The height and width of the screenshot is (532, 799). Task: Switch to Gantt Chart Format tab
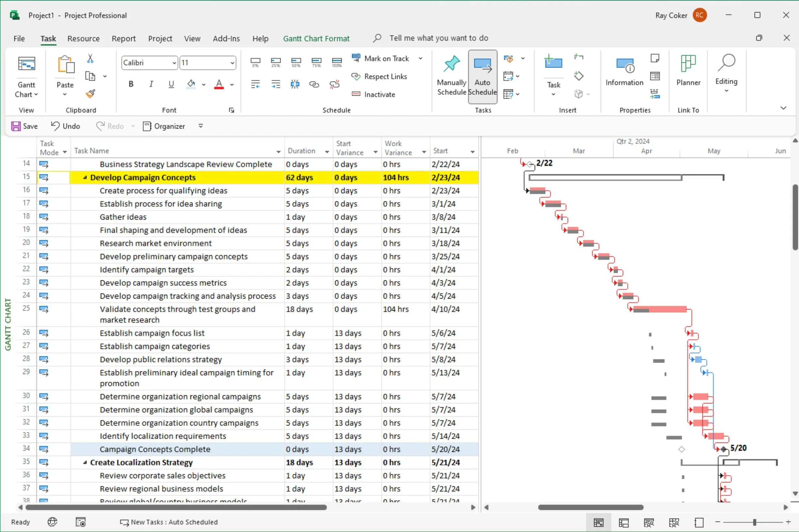(316, 38)
